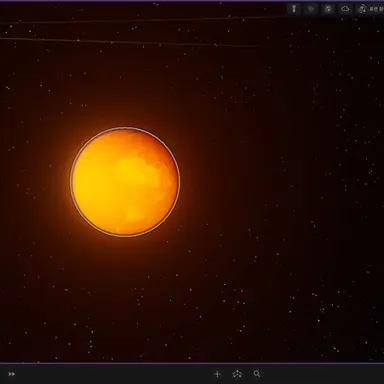
Task: Toggle the cloud icon in top toolbar
Action: (x=345, y=9)
